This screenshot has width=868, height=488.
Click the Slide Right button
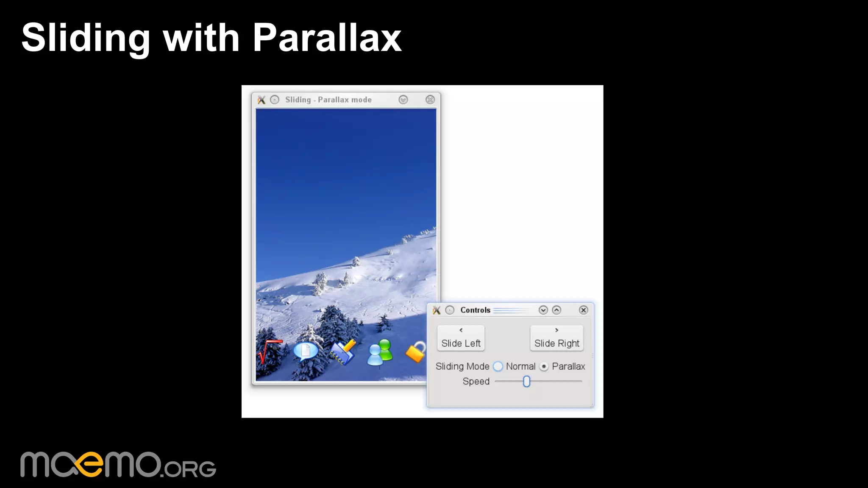pyautogui.click(x=556, y=338)
